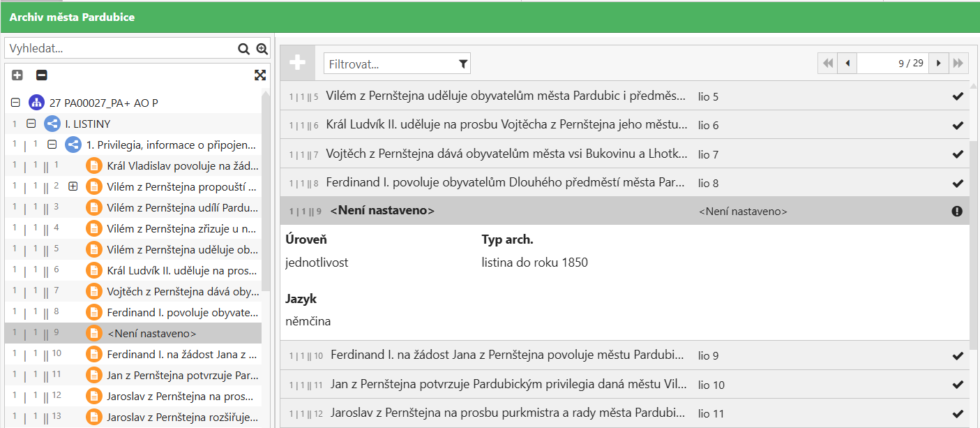Expand Vilém z Pernštejna propouští item
Image resolution: width=980 pixels, height=428 pixels.
click(73, 186)
